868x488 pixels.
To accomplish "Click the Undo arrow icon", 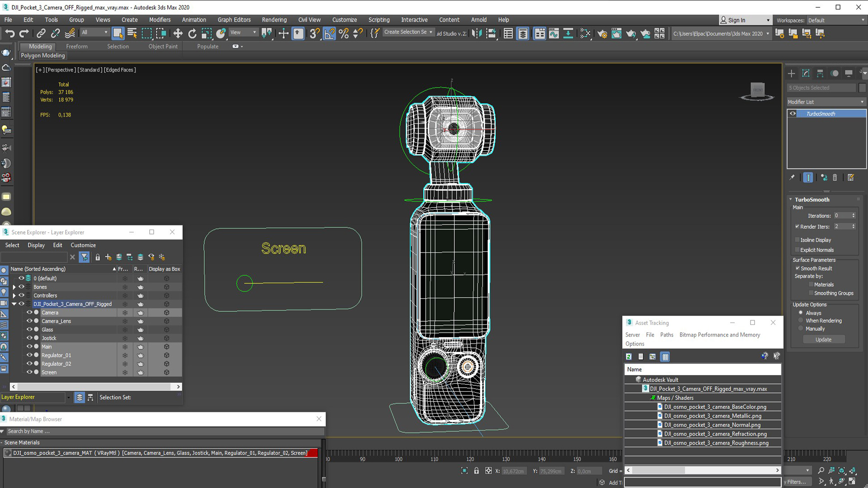I will click(9, 33).
